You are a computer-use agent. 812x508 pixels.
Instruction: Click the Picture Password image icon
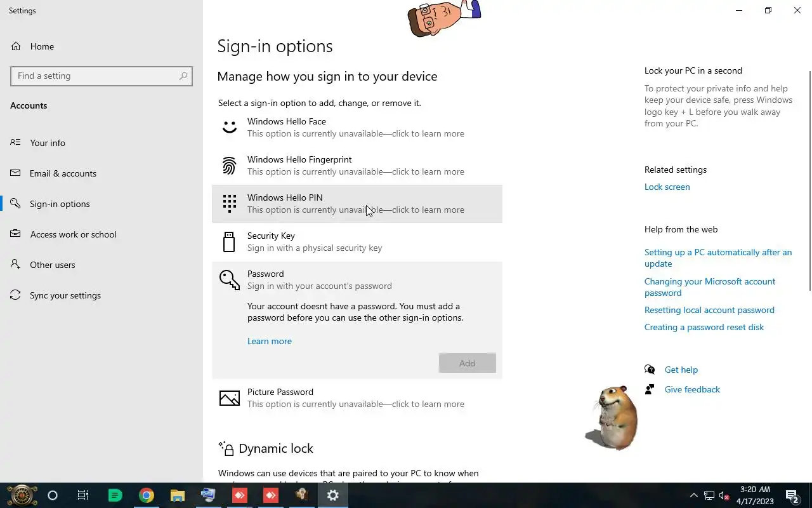229,398
